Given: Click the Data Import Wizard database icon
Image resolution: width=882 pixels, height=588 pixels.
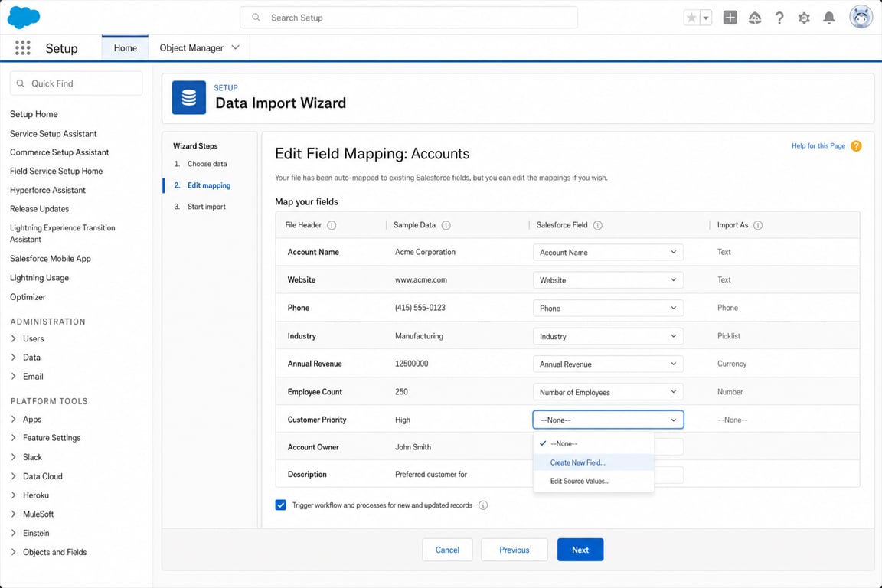Looking at the screenshot, I should (189, 97).
